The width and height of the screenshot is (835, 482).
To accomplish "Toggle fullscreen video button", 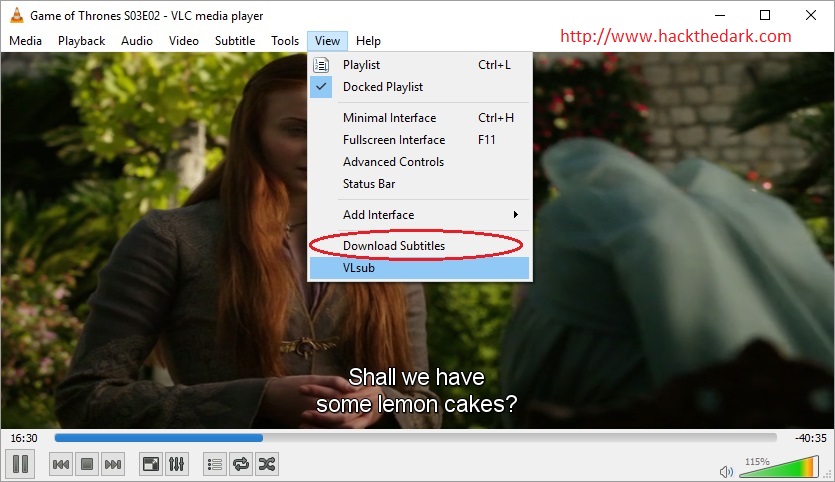I will (x=151, y=464).
